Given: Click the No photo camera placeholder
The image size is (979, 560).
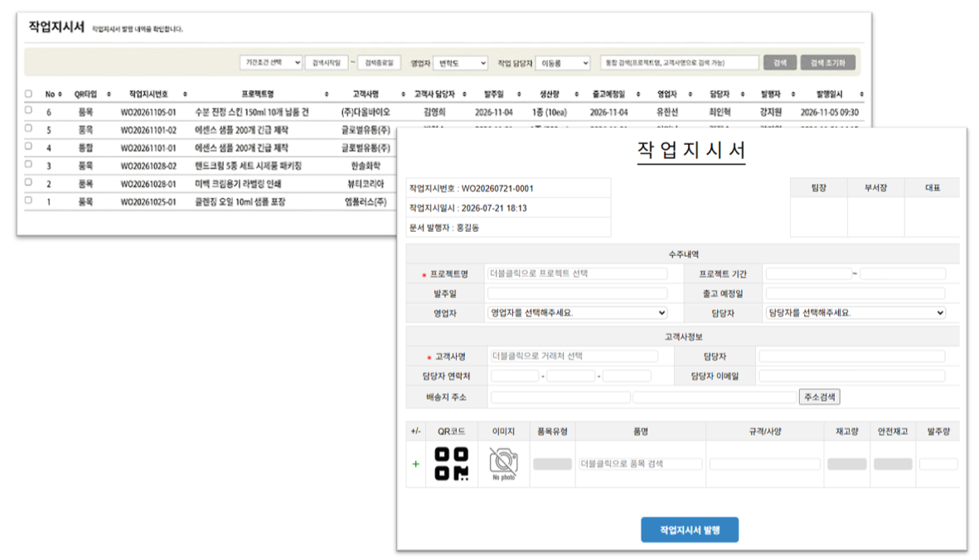Looking at the screenshot, I should pos(504,464).
